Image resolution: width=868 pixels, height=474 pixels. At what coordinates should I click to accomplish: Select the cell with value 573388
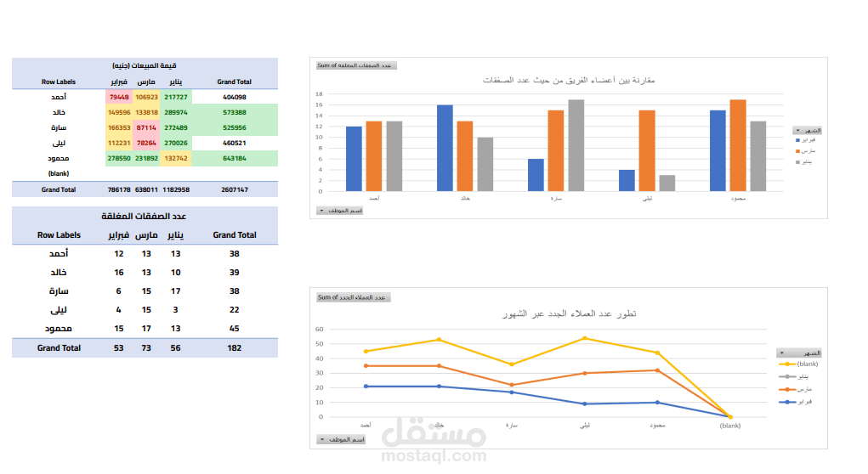[x=235, y=112]
